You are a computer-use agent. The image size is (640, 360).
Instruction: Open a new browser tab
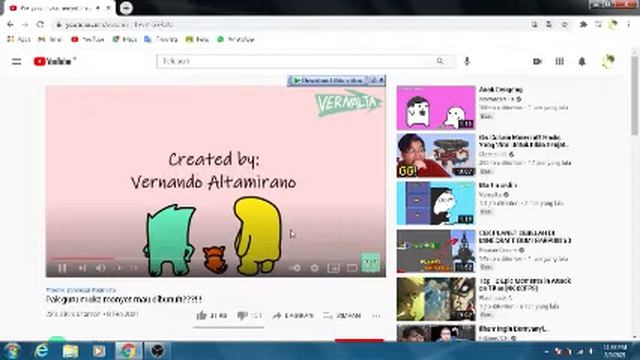(x=126, y=8)
